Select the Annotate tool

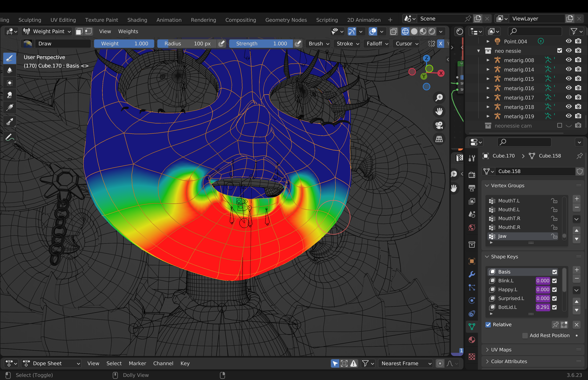point(10,137)
